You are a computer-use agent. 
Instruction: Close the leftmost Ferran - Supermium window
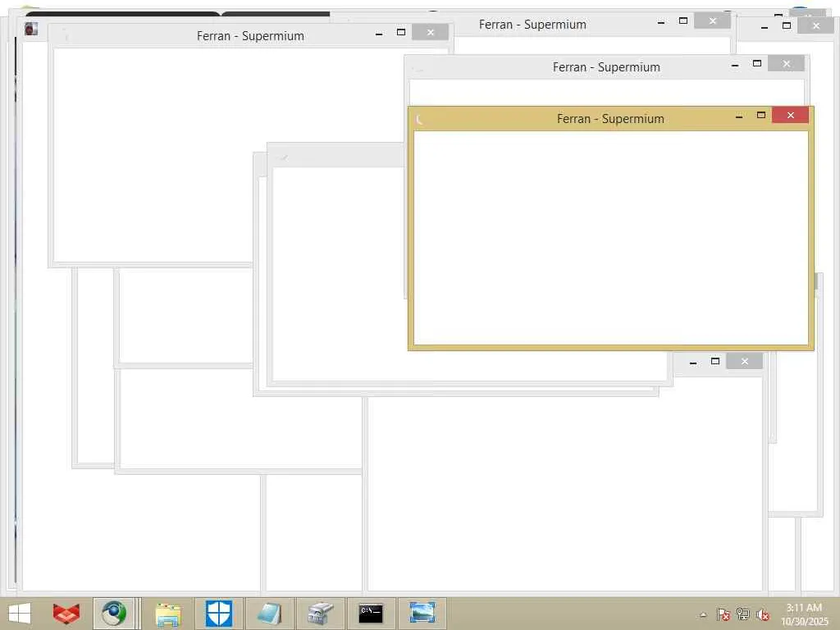click(430, 32)
